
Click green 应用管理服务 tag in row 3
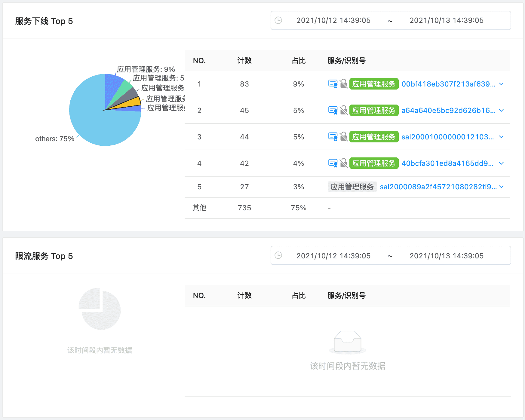click(x=374, y=137)
